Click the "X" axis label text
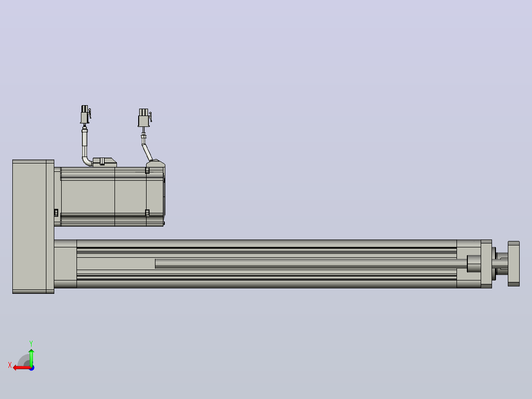Screen dimensions: 532x399 [x=10, y=365]
